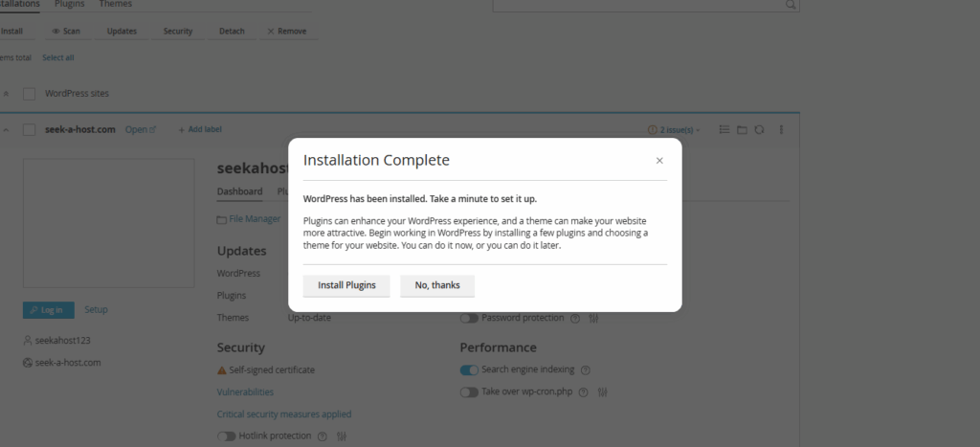Open help for Search engine indexing
Screen dimensions: 980x447
[586, 370]
